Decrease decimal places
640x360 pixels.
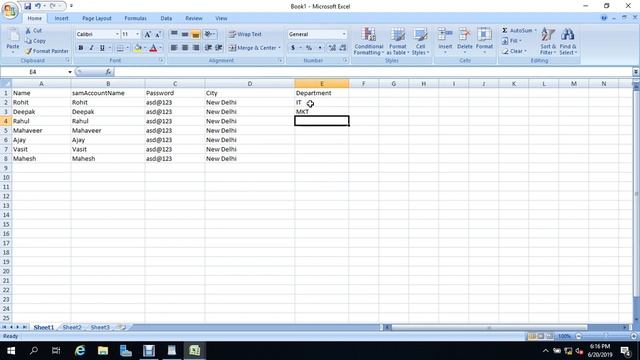pyautogui.click(x=342, y=48)
